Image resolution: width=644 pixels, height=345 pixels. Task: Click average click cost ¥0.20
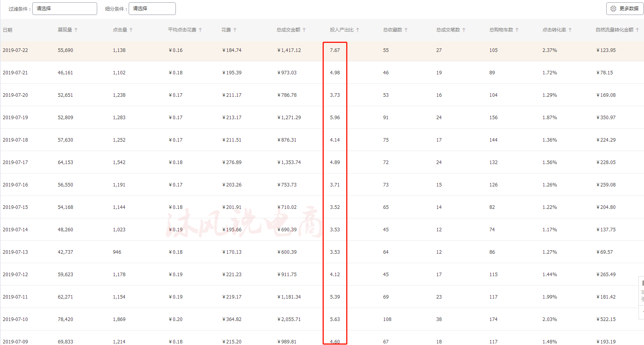(x=176, y=319)
